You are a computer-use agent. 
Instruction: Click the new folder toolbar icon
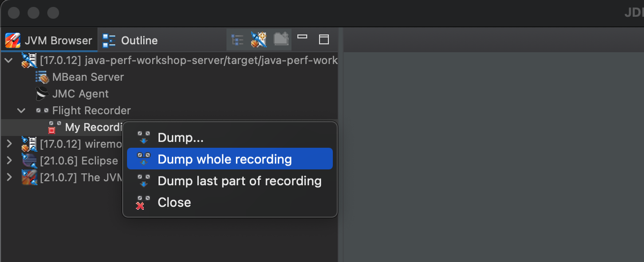click(281, 39)
